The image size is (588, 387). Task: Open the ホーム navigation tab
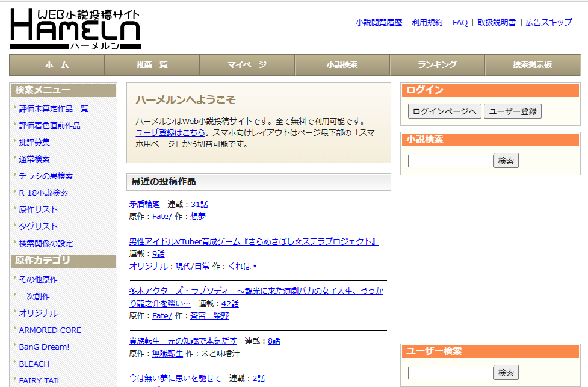(57, 65)
